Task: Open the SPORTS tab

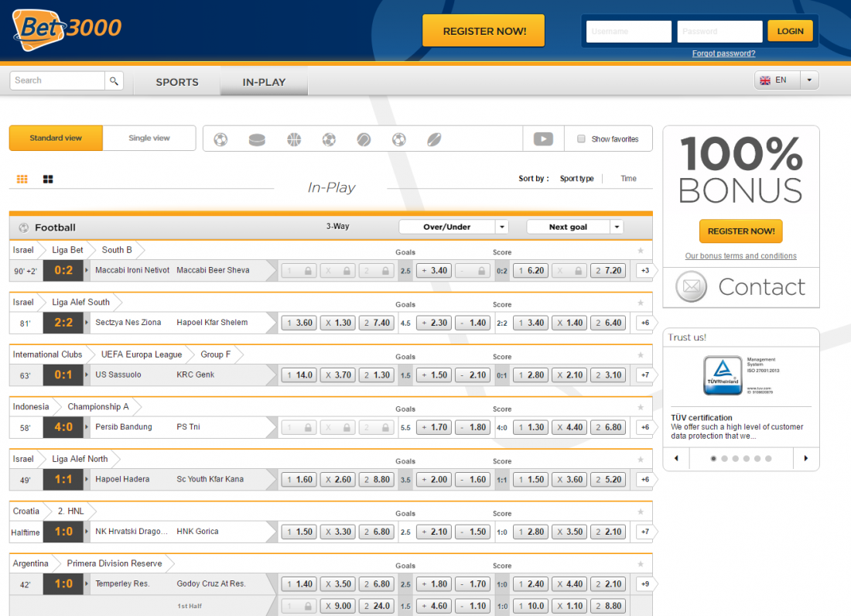Action: click(x=177, y=82)
